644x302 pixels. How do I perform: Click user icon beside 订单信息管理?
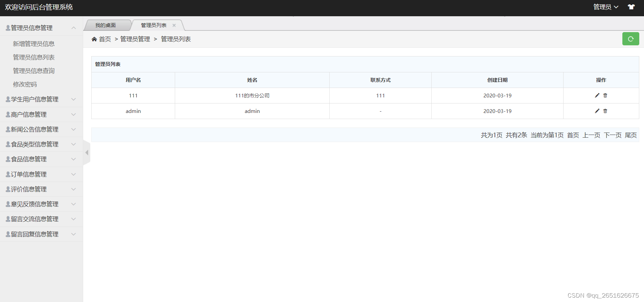pyautogui.click(x=8, y=174)
